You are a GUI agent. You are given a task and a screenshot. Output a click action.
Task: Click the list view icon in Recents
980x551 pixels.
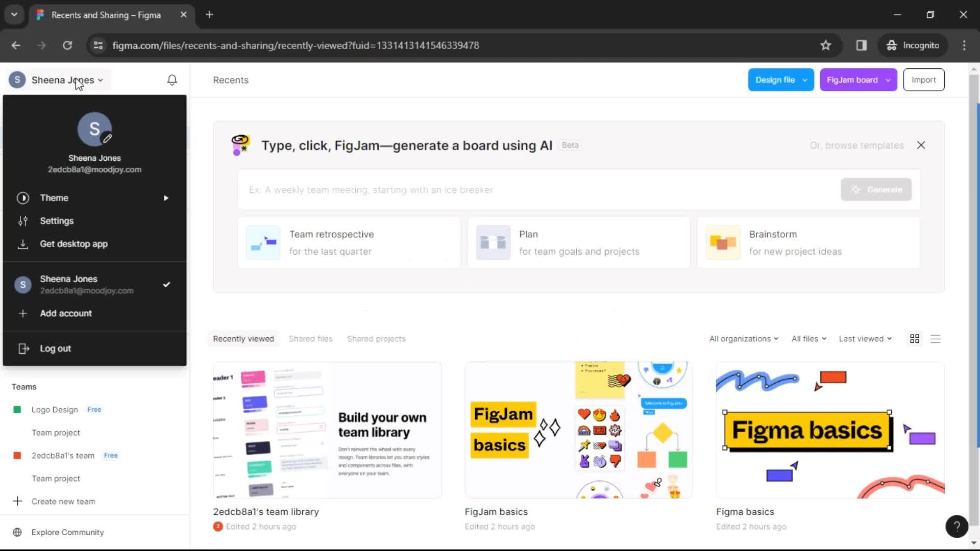[936, 338]
